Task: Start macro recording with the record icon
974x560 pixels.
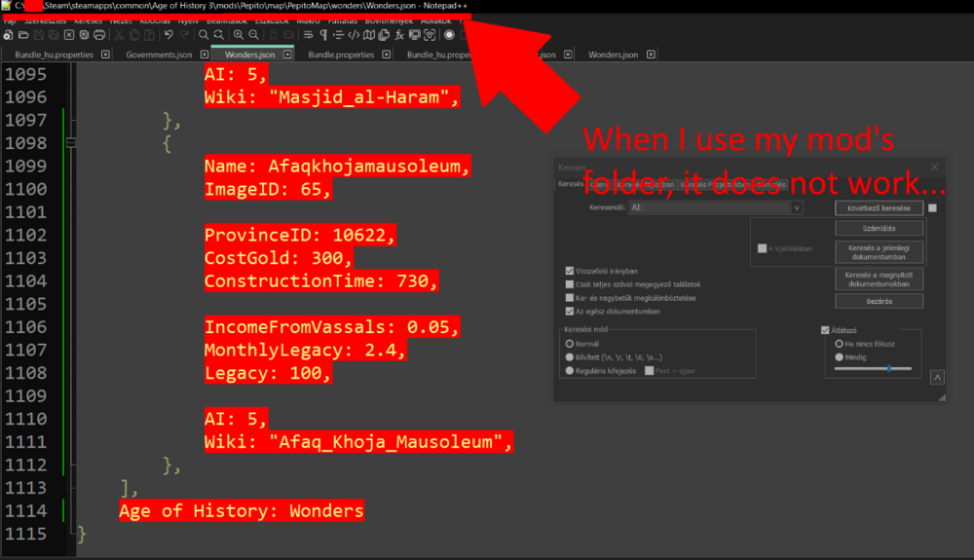Action: [x=449, y=35]
